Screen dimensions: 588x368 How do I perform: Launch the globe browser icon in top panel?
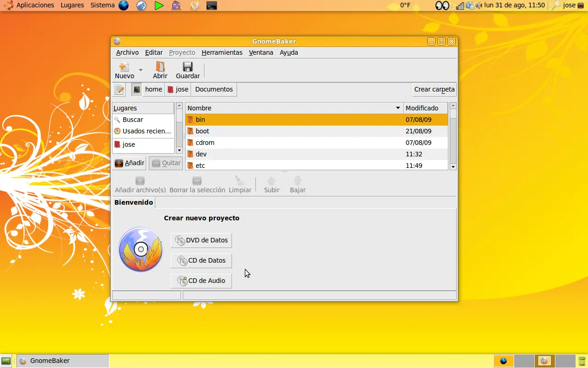124,6
